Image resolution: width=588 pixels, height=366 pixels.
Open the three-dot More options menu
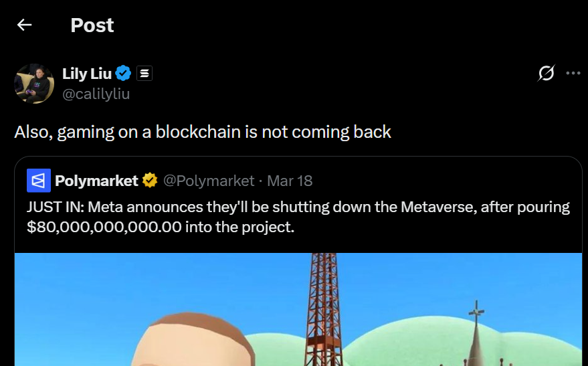[573, 74]
